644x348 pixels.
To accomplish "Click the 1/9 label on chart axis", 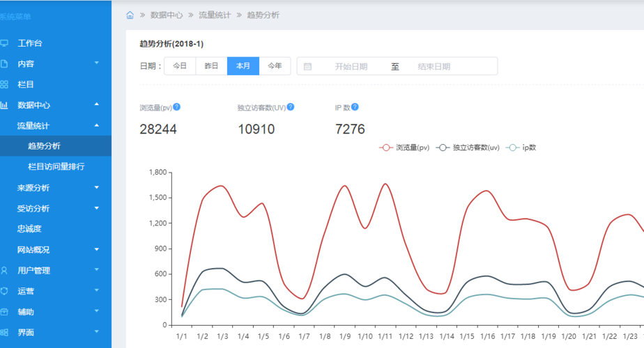I will [x=345, y=336].
